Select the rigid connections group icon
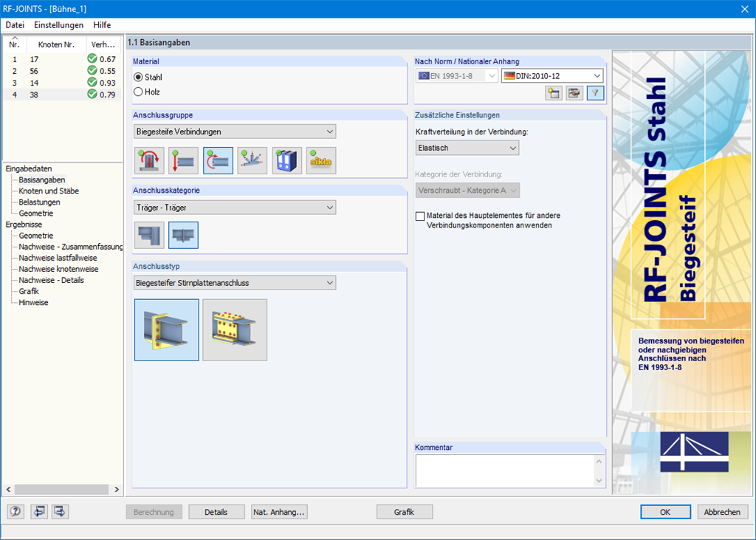Image resolution: width=756 pixels, height=540 pixels. click(218, 161)
